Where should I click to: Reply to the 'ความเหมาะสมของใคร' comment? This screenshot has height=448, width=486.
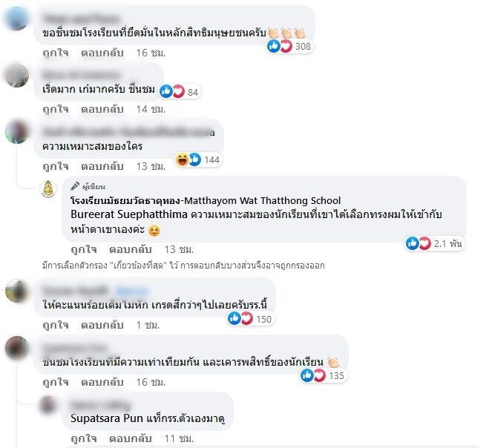point(102,166)
